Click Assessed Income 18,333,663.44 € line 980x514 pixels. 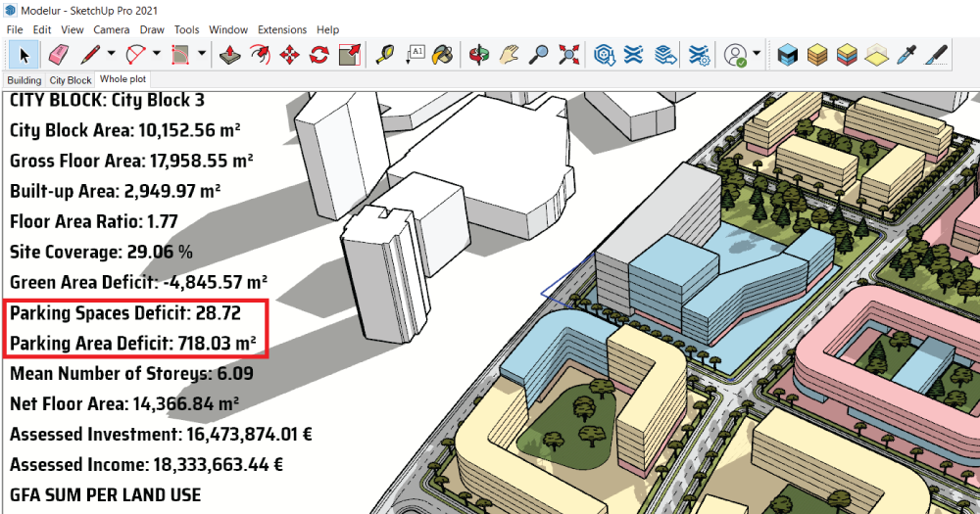[146, 465]
